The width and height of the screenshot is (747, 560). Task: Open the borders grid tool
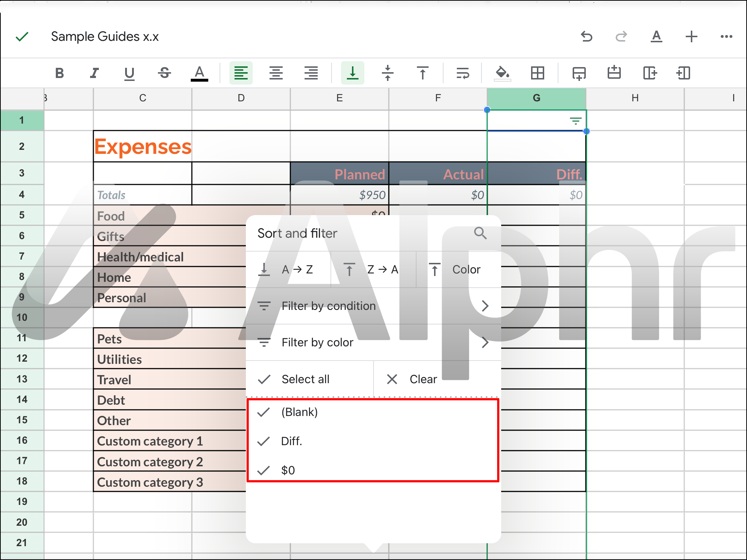(538, 73)
